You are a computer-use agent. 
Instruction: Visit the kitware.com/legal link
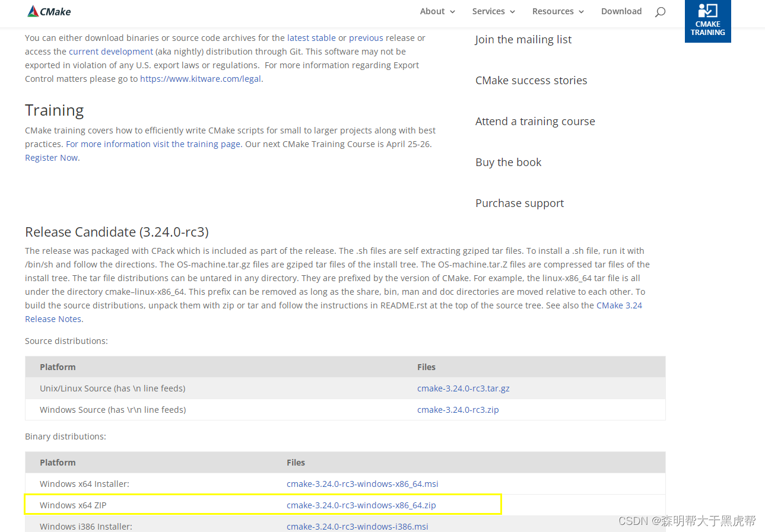(x=201, y=79)
